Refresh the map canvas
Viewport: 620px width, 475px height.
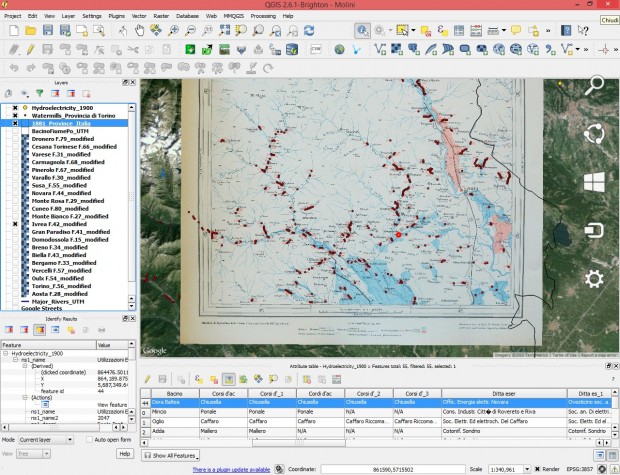click(x=309, y=30)
